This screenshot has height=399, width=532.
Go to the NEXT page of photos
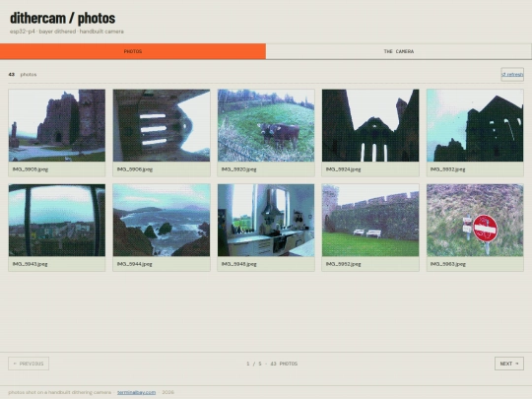point(509,364)
